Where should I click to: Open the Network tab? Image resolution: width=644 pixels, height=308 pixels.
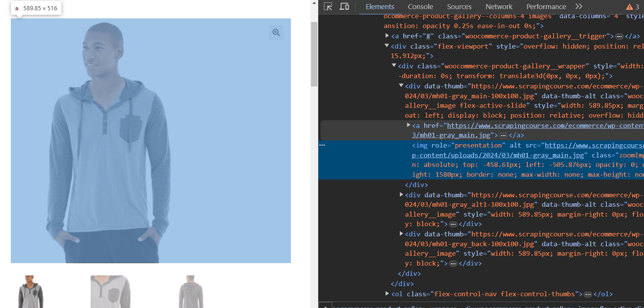point(499,6)
